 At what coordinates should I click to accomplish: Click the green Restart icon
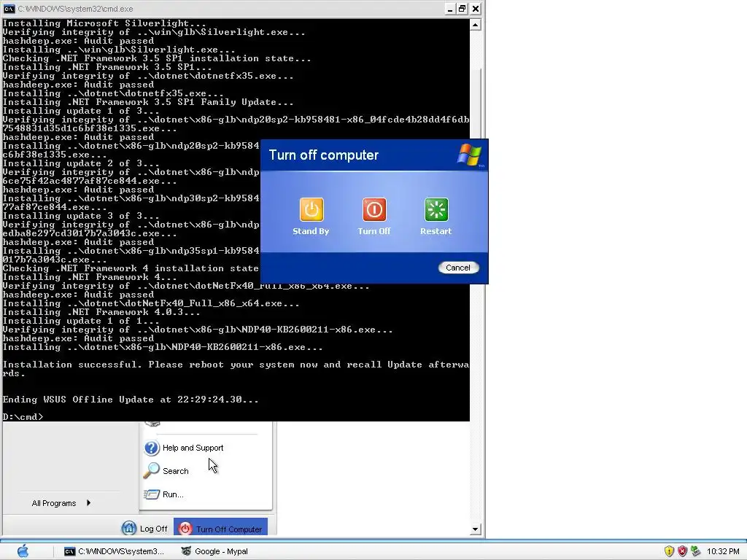[x=436, y=209]
